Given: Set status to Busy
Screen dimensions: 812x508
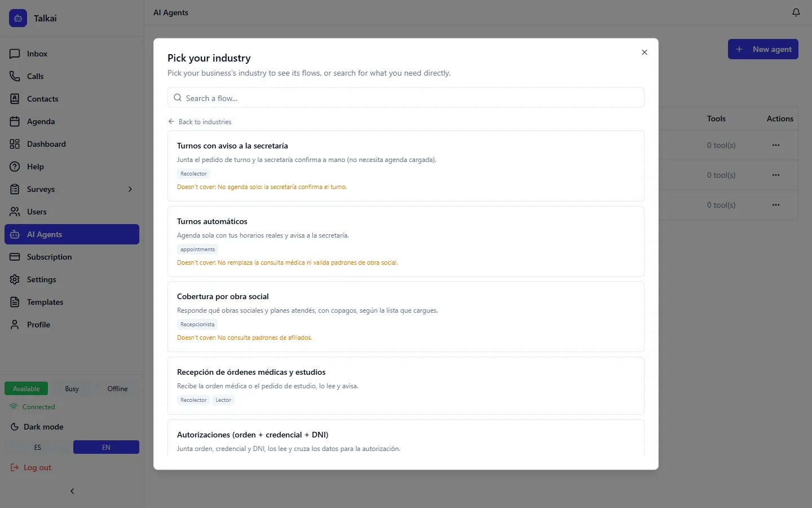Looking at the screenshot, I should tap(72, 388).
